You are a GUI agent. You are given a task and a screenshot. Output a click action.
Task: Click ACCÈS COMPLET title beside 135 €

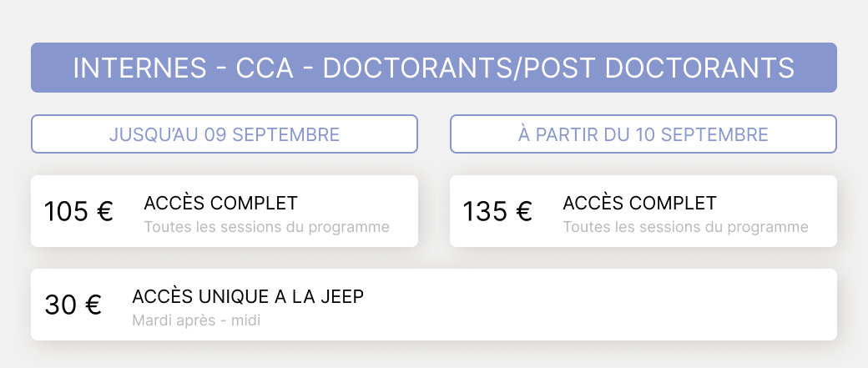(639, 203)
